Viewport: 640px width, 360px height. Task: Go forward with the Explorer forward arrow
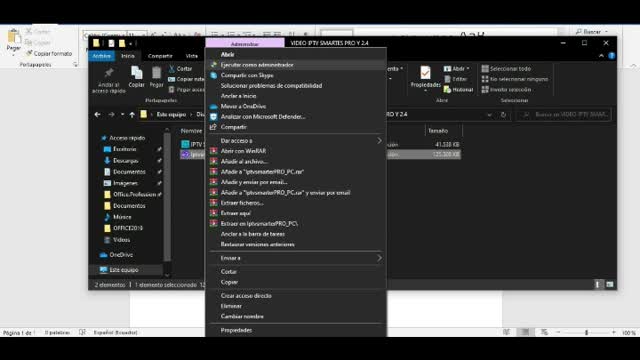click(111, 115)
